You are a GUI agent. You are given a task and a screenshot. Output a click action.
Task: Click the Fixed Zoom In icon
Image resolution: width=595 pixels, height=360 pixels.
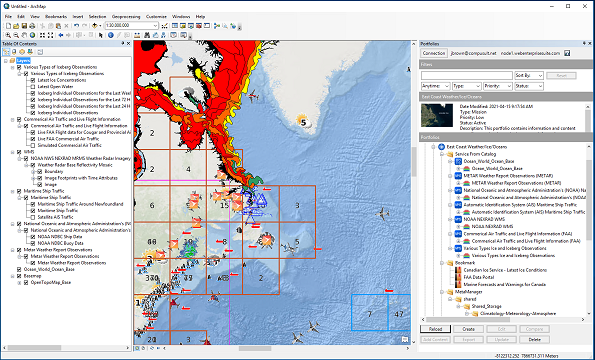[42, 35]
